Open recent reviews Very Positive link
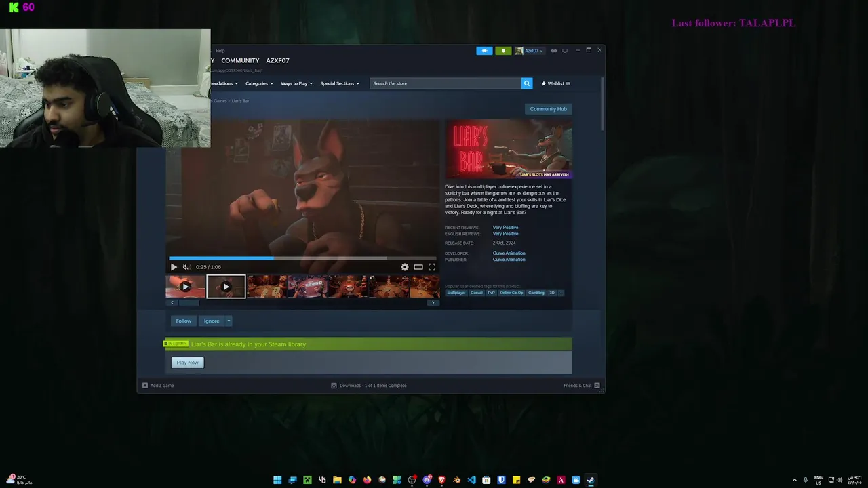 pos(505,228)
